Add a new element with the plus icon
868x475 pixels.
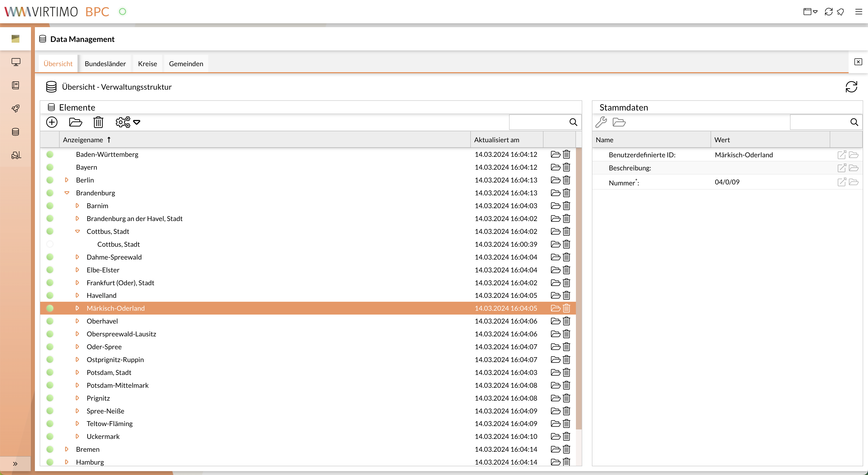coord(52,122)
